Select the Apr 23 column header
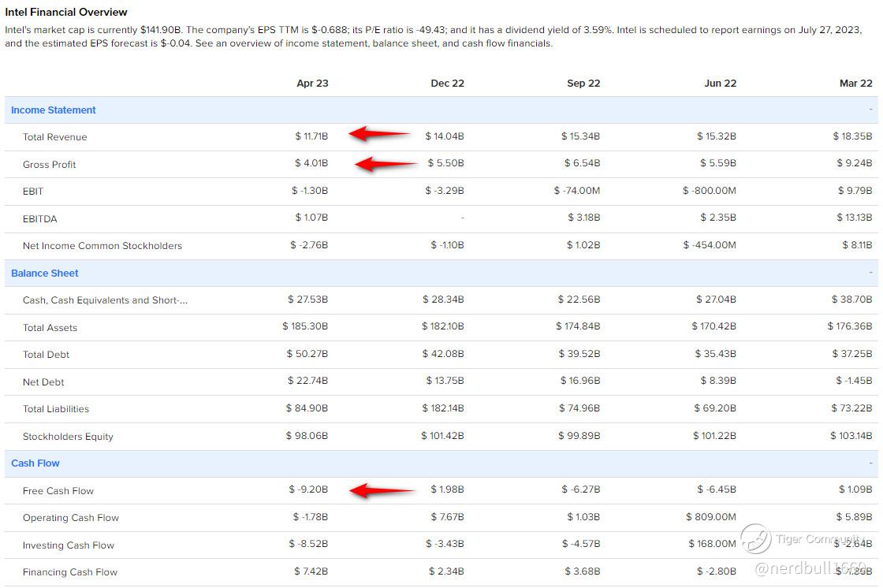This screenshot has width=883, height=588. click(312, 84)
